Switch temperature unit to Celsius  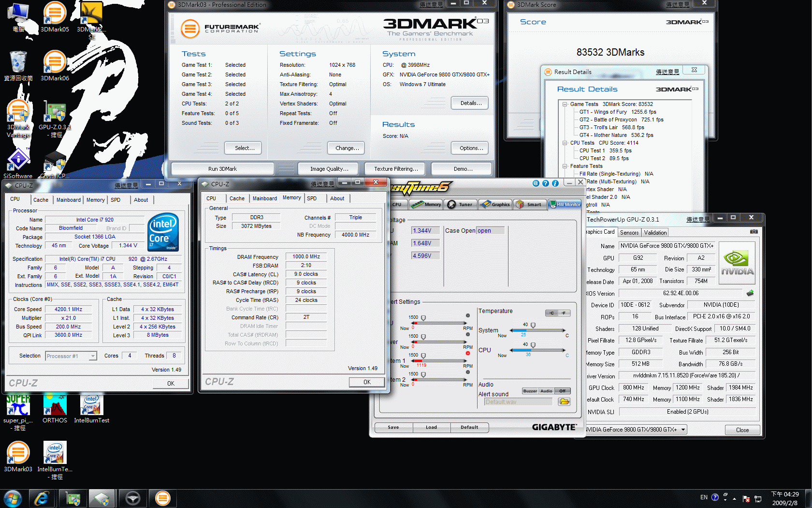pos(551,313)
